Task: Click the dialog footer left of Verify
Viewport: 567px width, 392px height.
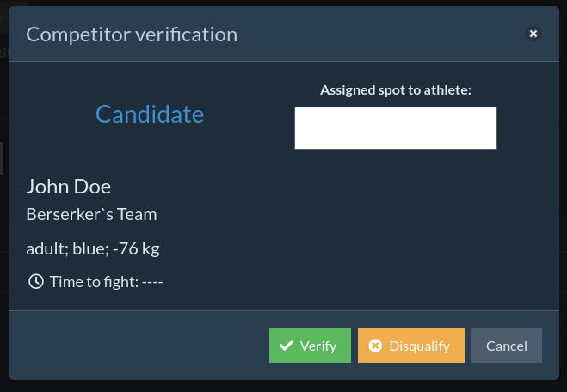Action: [138, 346]
